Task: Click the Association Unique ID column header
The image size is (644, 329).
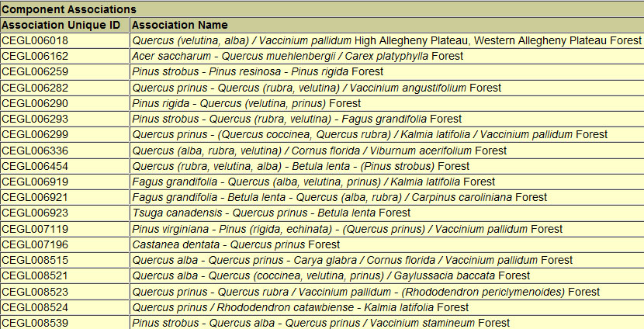Action: pyautogui.click(x=61, y=25)
